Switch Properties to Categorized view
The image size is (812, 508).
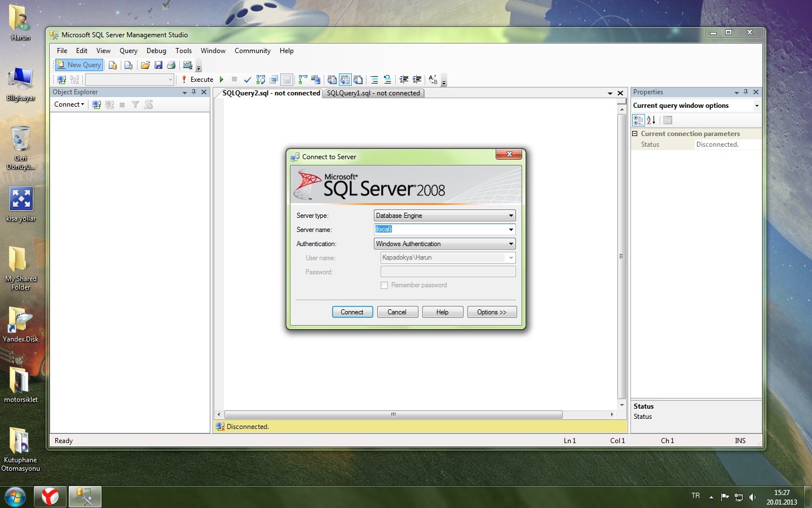[638, 120]
